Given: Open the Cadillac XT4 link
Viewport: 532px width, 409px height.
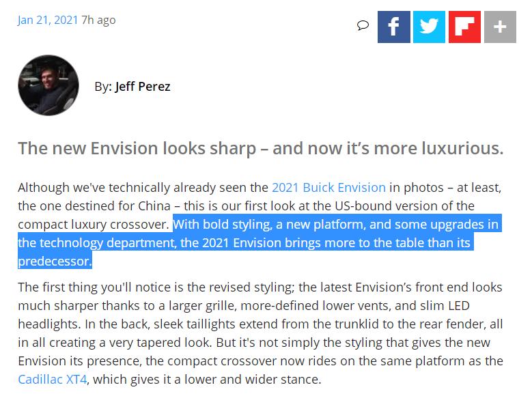Looking at the screenshot, I should [53, 379].
